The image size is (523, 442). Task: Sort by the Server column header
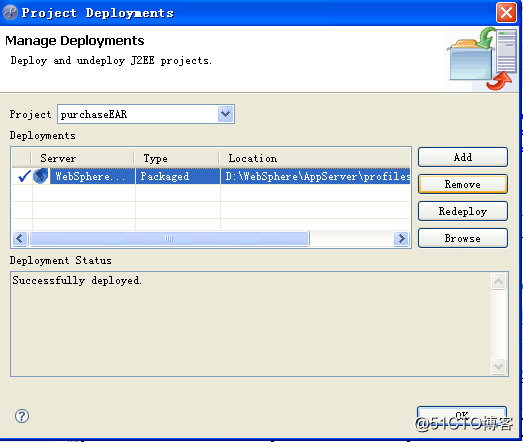[83, 158]
